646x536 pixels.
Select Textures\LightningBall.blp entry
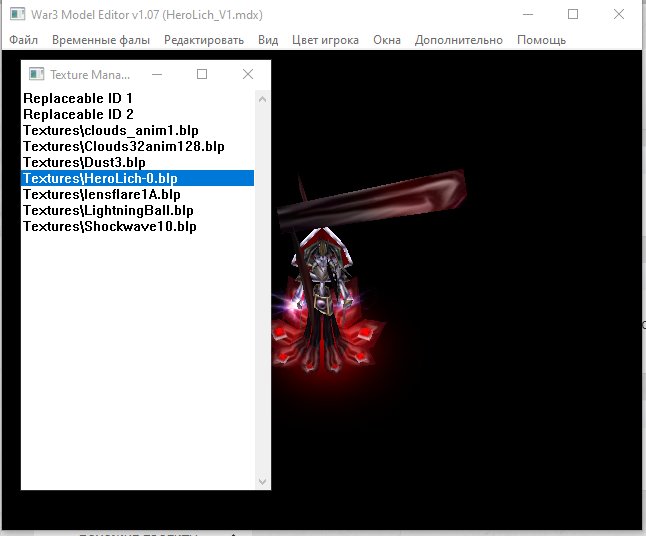(x=138, y=210)
